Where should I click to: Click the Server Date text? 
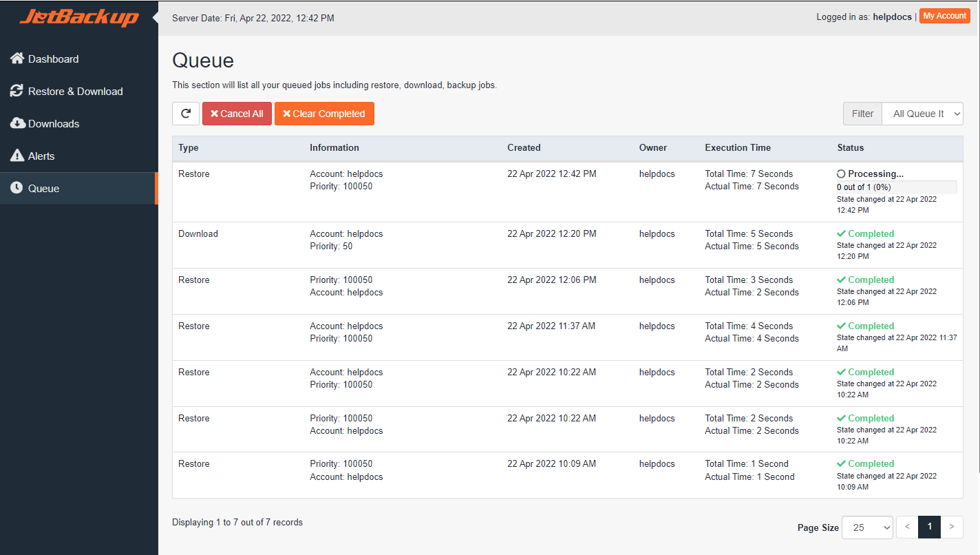pos(253,18)
